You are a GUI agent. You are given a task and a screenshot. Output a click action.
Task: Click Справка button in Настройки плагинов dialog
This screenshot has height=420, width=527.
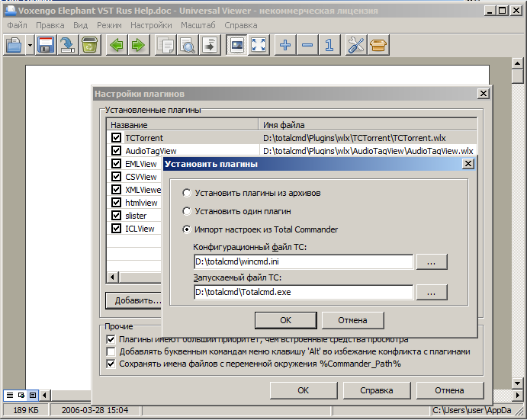(x=377, y=390)
